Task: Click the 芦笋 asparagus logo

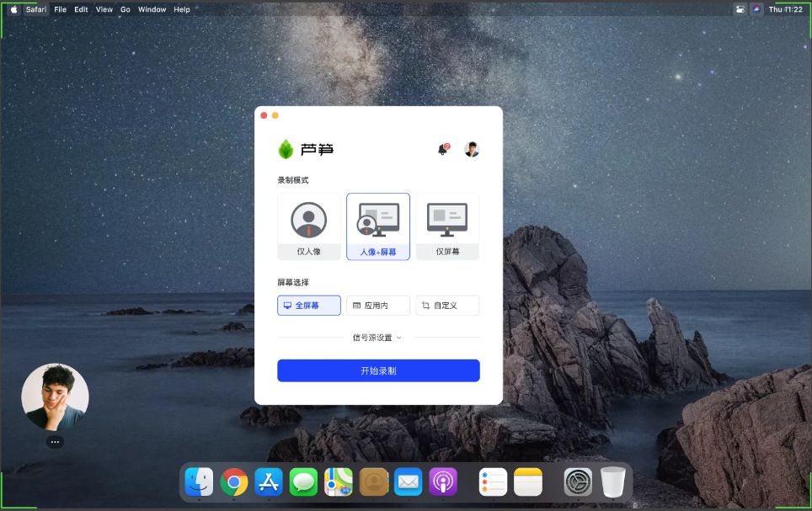Action: 286,148
